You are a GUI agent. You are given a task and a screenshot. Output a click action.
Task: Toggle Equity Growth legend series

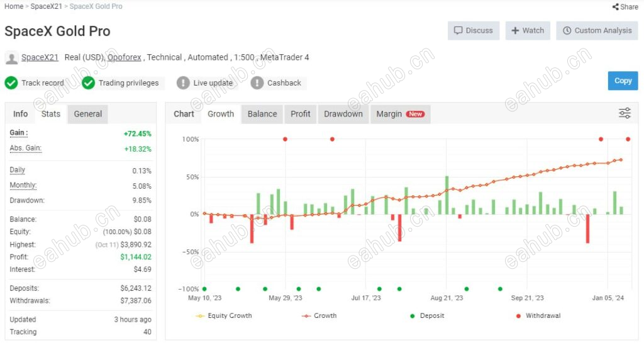click(224, 315)
